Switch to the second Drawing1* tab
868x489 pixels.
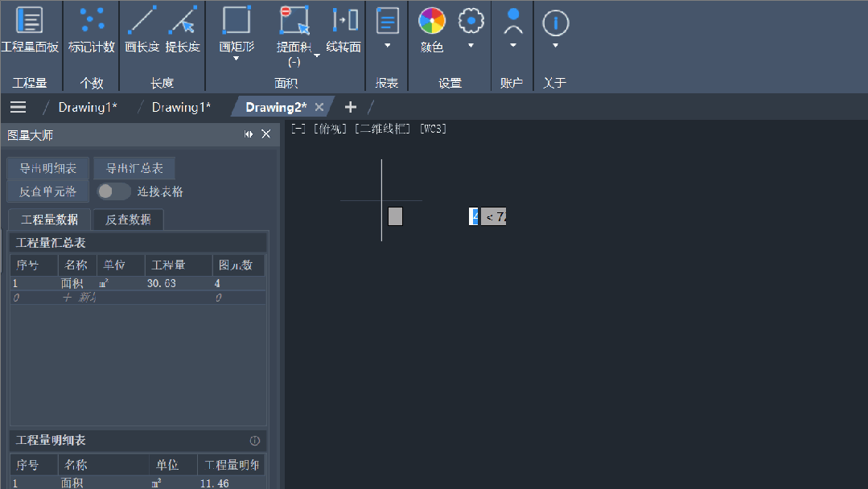pos(181,107)
